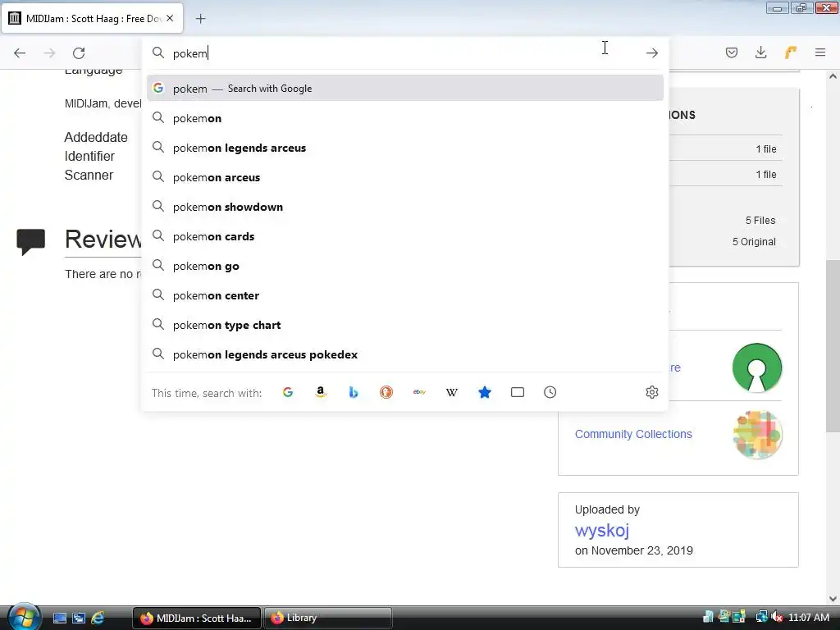
Task: Click scrollbar up arrow
Action: point(833,76)
